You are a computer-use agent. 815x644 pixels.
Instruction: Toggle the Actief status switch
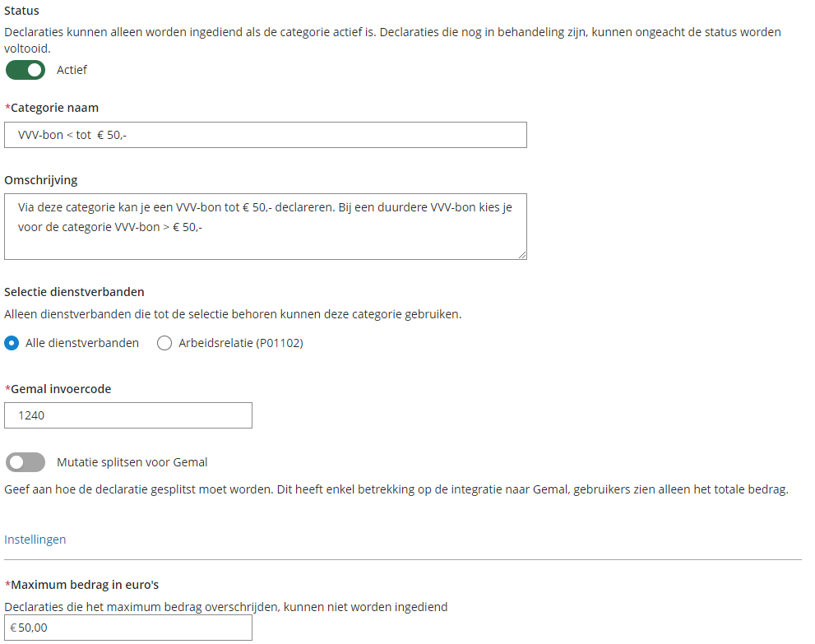click(x=25, y=70)
